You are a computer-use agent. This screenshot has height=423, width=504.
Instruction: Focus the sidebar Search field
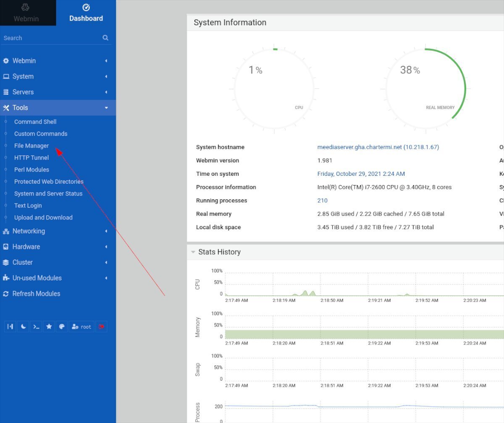[50, 38]
